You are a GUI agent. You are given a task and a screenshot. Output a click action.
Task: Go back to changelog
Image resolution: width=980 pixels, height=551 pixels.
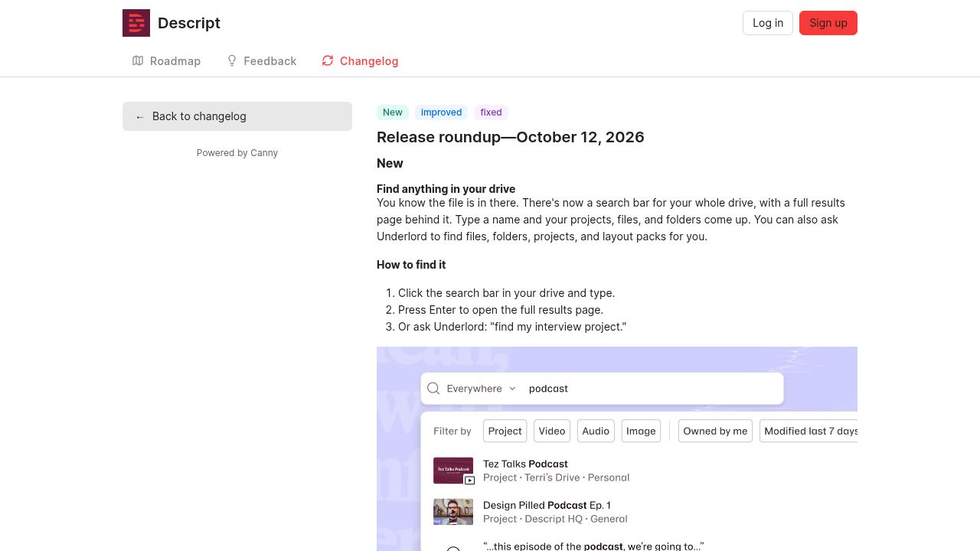tap(237, 116)
